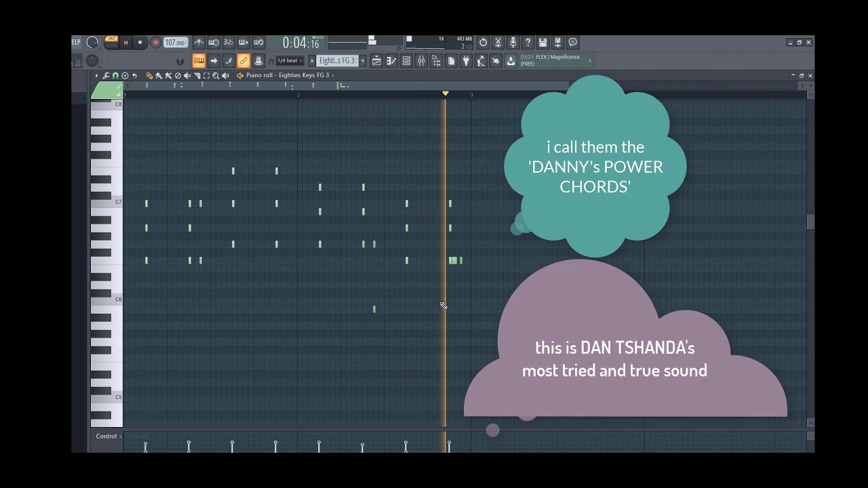The width and height of the screenshot is (868, 488).
Task: Click the audio editor scissors icon
Action: pyautogui.click(x=498, y=43)
